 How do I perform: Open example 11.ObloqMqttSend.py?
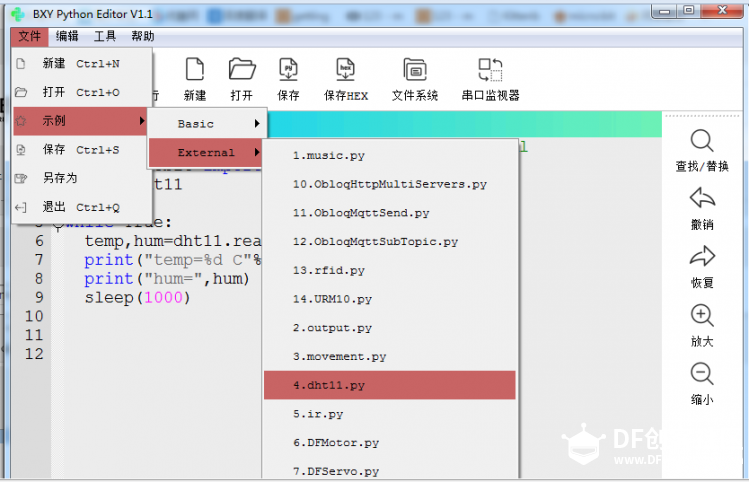pyautogui.click(x=390, y=213)
